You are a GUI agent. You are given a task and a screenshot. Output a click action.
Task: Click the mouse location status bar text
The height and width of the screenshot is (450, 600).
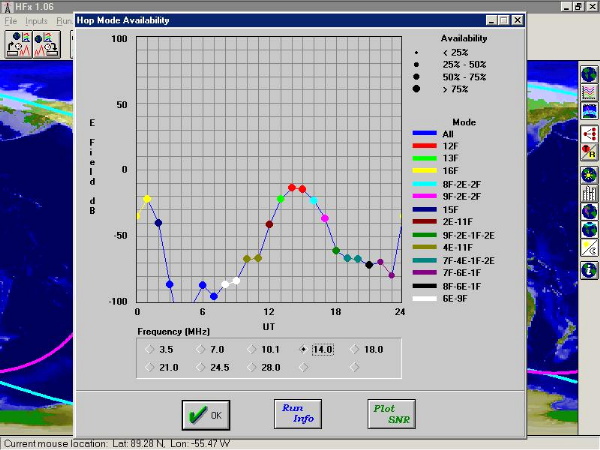pos(117,443)
